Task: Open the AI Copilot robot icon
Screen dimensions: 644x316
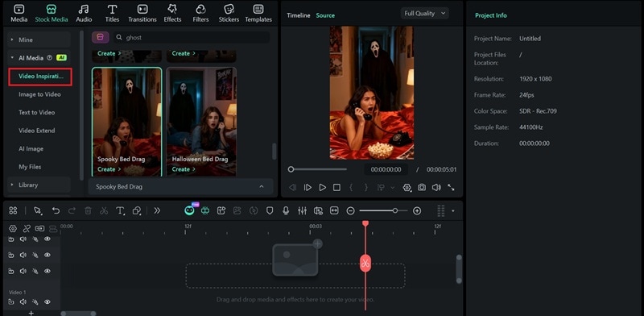Action: [189, 210]
